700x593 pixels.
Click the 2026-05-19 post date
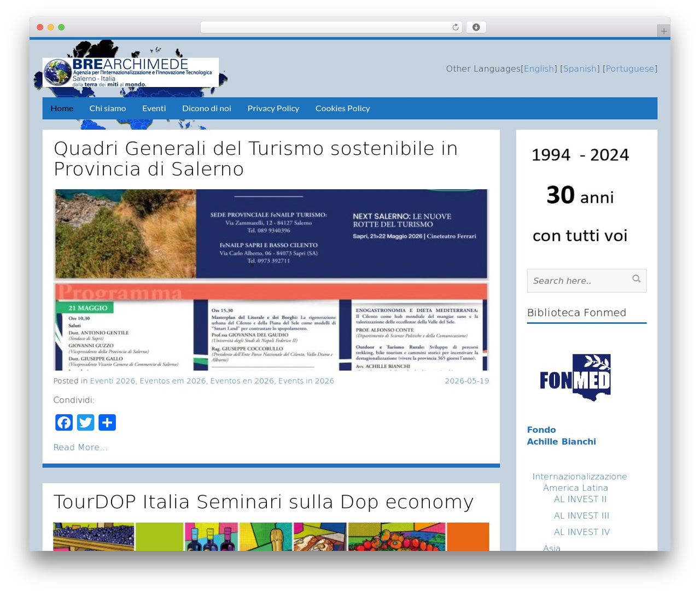[467, 381]
